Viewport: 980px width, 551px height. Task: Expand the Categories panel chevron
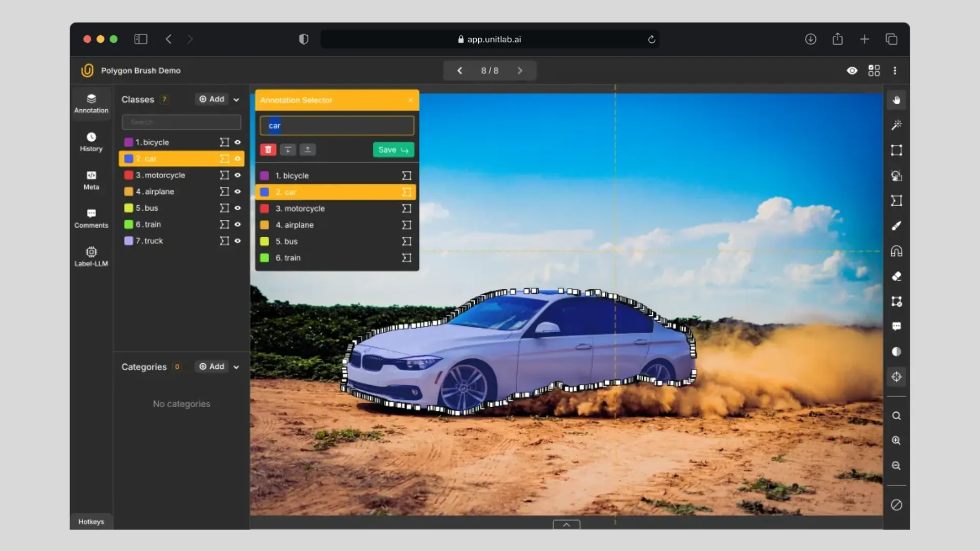236,367
